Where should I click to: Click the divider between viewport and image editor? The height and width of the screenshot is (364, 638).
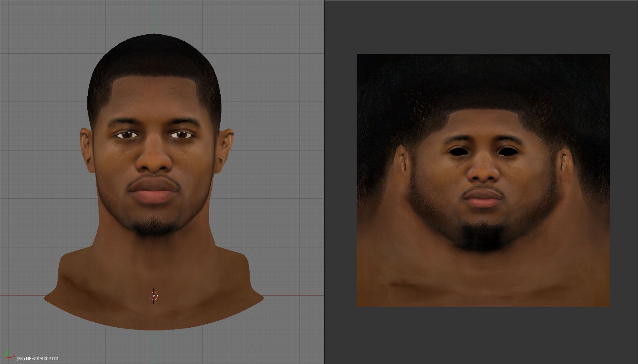point(324,181)
